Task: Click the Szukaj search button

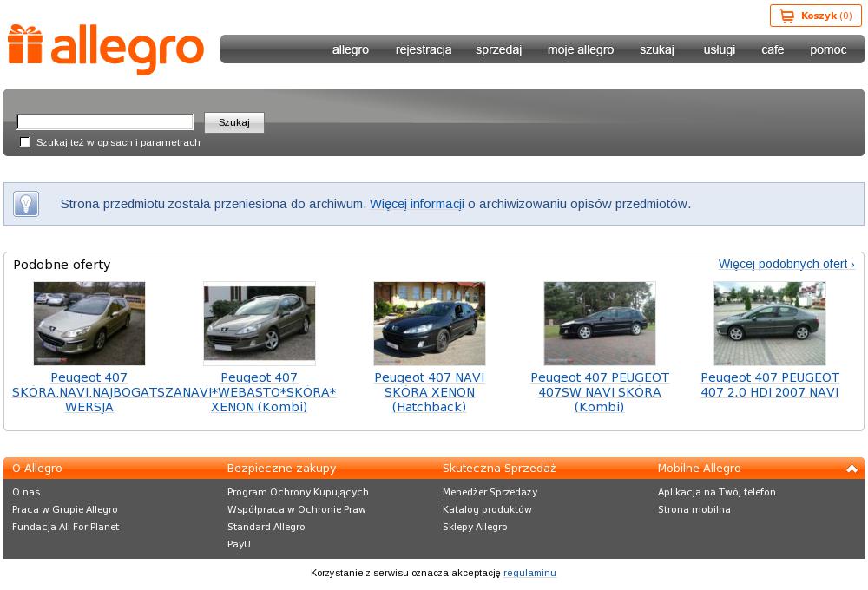Action: pyautogui.click(x=234, y=122)
